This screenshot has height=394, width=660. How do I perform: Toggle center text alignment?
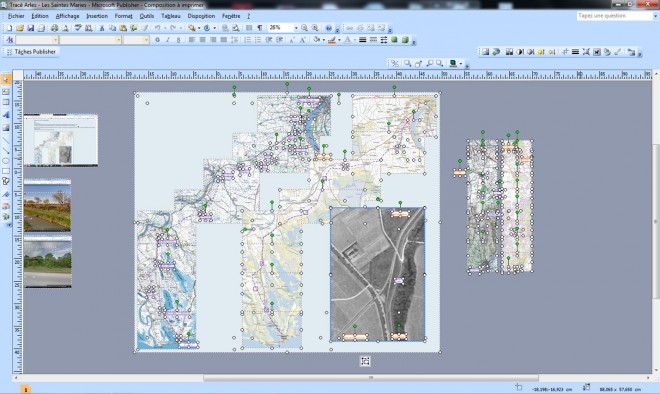pos(202,40)
